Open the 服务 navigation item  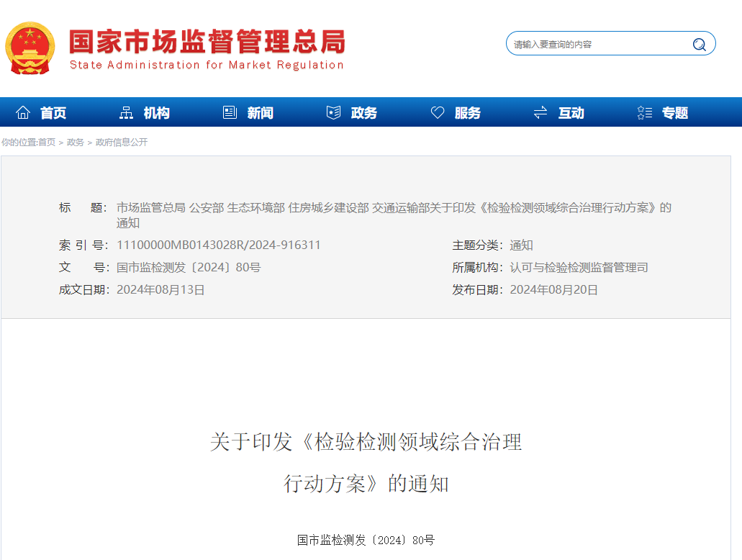point(467,112)
